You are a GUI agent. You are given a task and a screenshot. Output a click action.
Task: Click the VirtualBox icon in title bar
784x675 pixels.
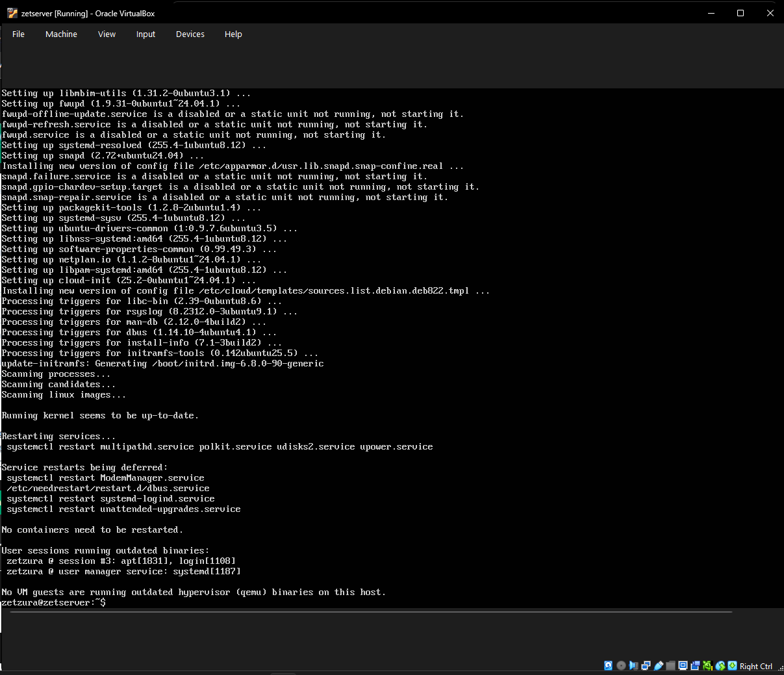(12, 13)
